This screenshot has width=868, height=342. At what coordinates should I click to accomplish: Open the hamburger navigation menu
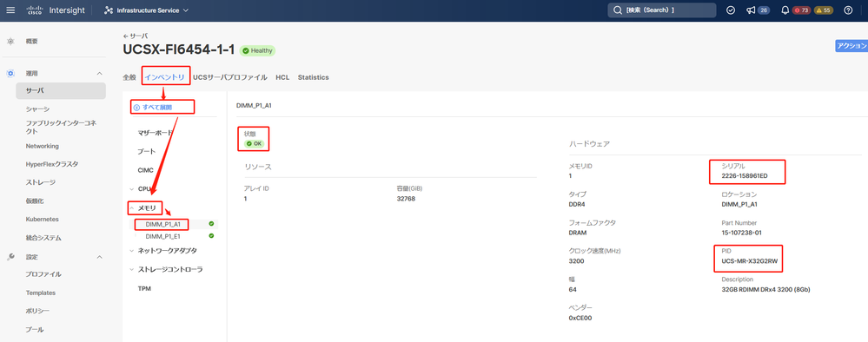[10, 10]
